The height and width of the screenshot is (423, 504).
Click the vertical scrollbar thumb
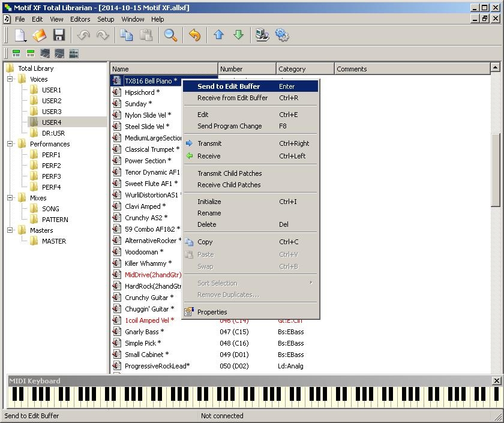(x=496, y=169)
